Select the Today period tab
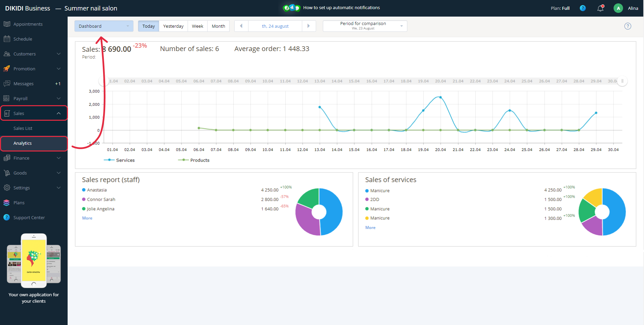 pos(148,26)
